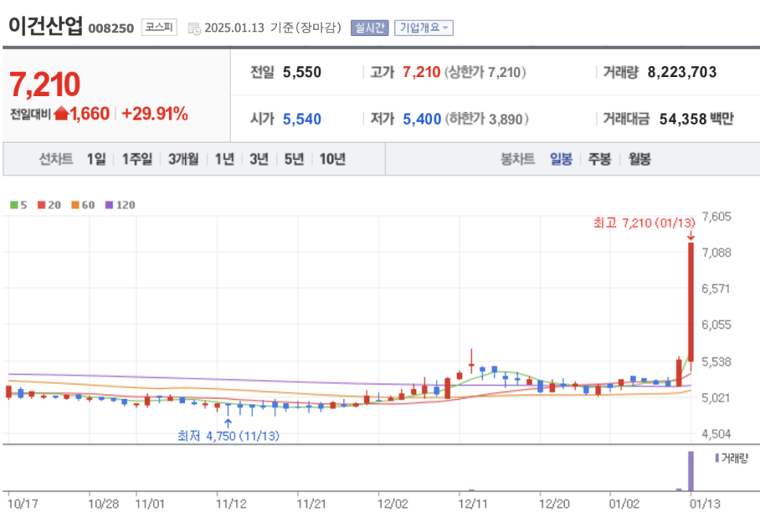
Task: Click the 최고 7,210 (01/13) chart marker
Action: tap(644, 223)
